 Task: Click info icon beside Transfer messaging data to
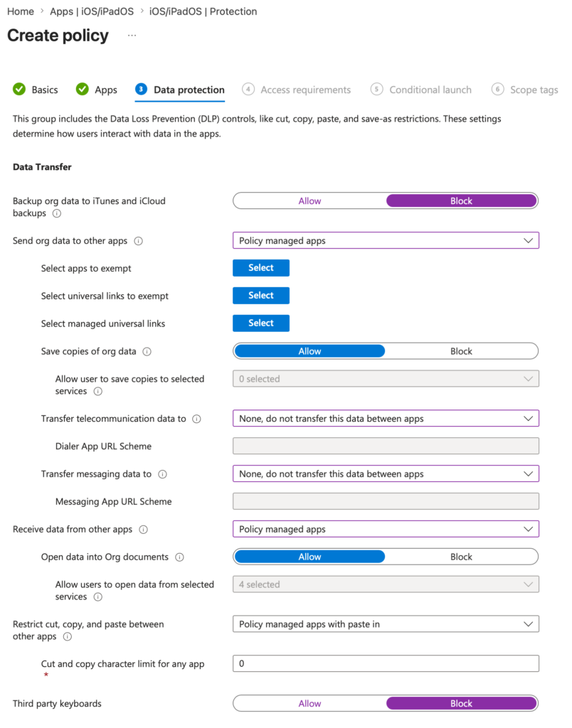pyautogui.click(x=162, y=474)
